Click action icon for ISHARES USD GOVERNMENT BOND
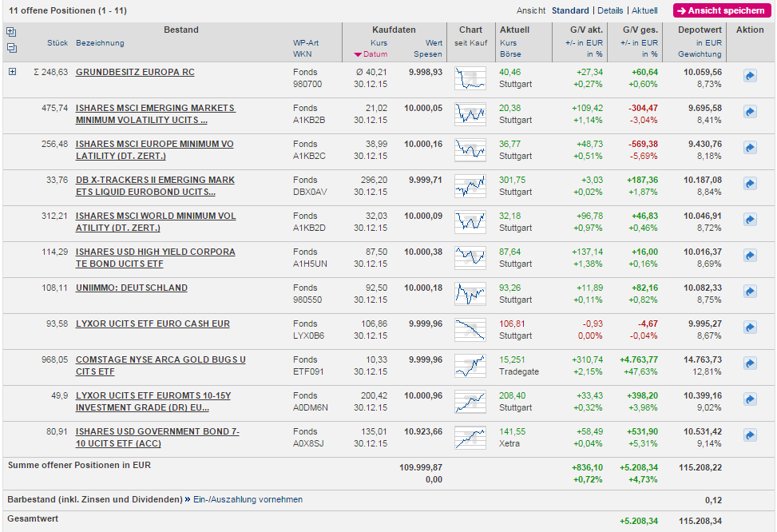Screen dimensions: 777x532 point(750,435)
